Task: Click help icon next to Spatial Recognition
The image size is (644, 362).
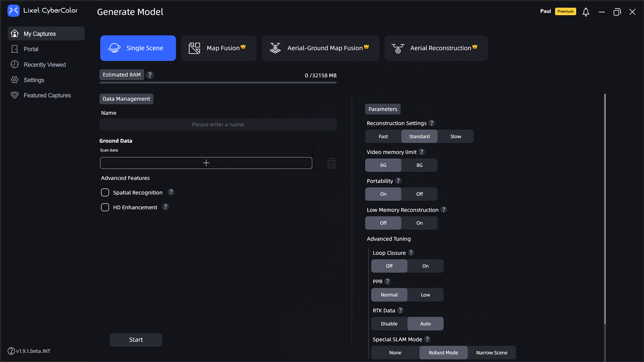Action: pos(171,192)
